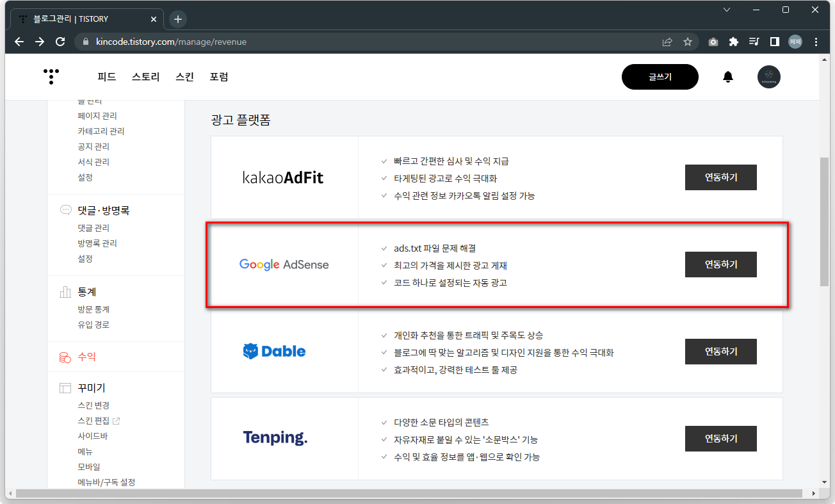Click text '타게팅된 광고로 수익 극대화'
This screenshot has width=835, height=504.
445,179
